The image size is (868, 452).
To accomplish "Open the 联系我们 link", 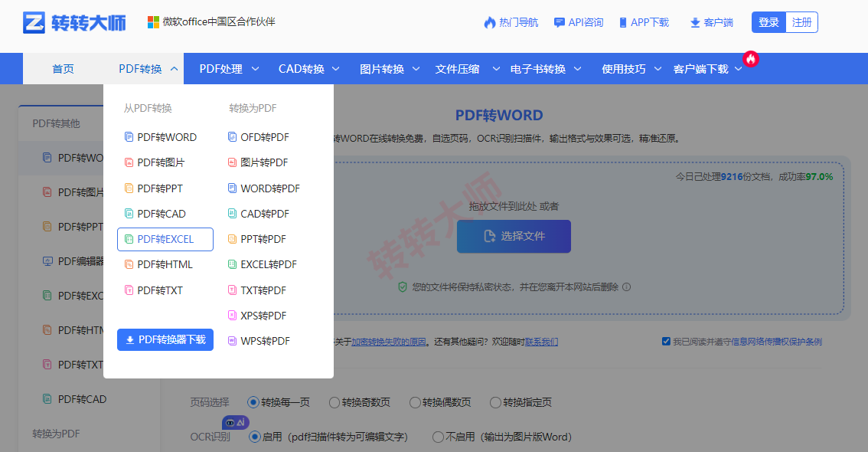I will (x=541, y=342).
